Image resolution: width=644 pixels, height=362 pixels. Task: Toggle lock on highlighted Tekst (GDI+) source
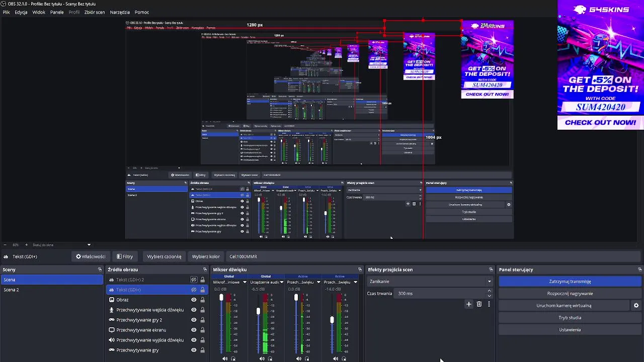click(202, 290)
